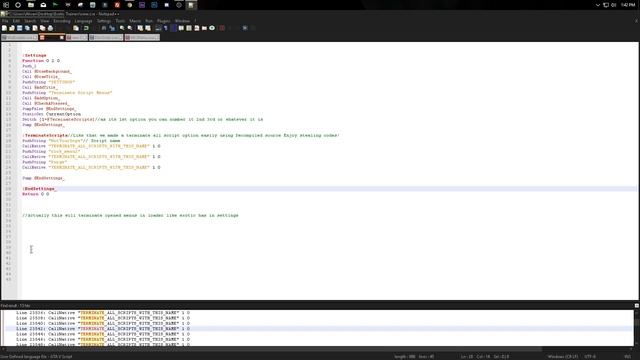
Task: Click the Save All toolbar icon
Action: point(27,28)
